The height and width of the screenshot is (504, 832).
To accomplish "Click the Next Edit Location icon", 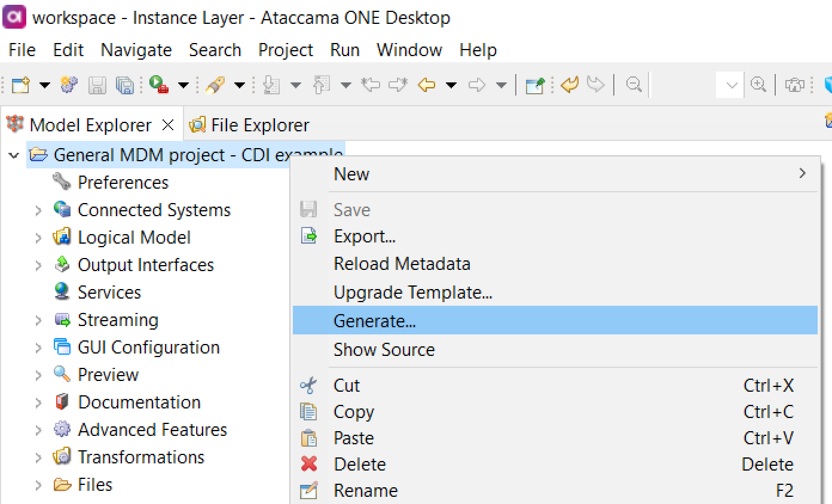I will point(397,85).
